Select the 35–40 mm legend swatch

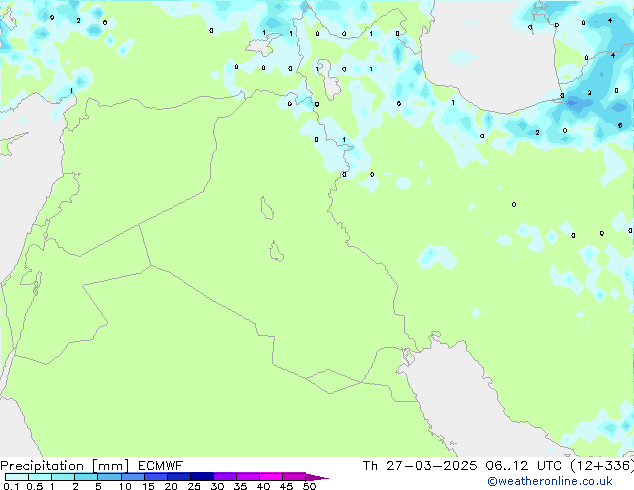pos(248,477)
